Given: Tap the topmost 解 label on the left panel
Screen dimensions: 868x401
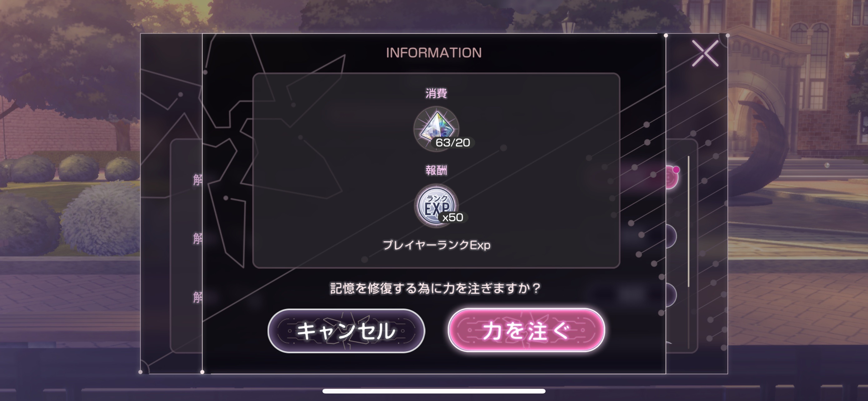Looking at the screenshot, I should tap(198, 180).
